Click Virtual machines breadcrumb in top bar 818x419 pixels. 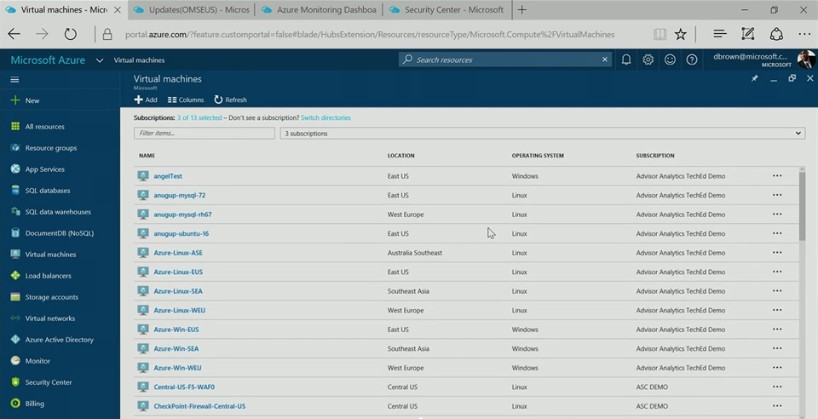[x=139, y=60]
